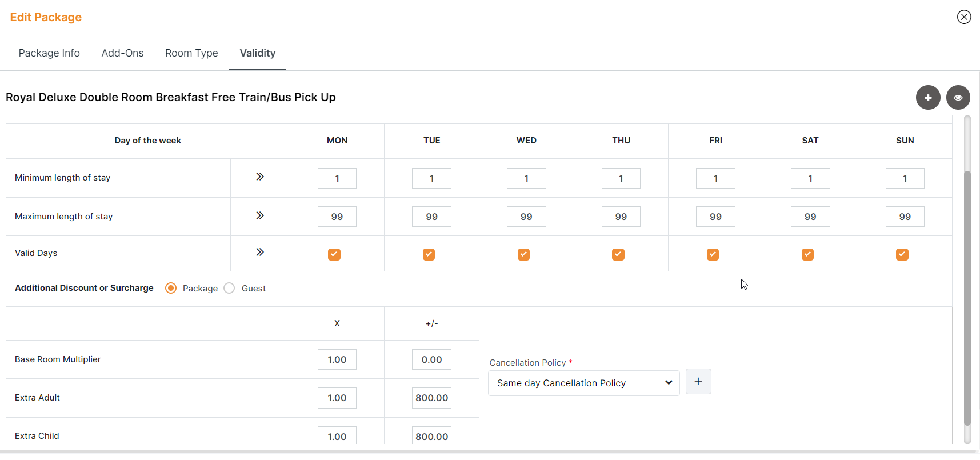Open the Cancellation Policy dropdown
Viewport: 980px width, 460px height.
(583, 383)
